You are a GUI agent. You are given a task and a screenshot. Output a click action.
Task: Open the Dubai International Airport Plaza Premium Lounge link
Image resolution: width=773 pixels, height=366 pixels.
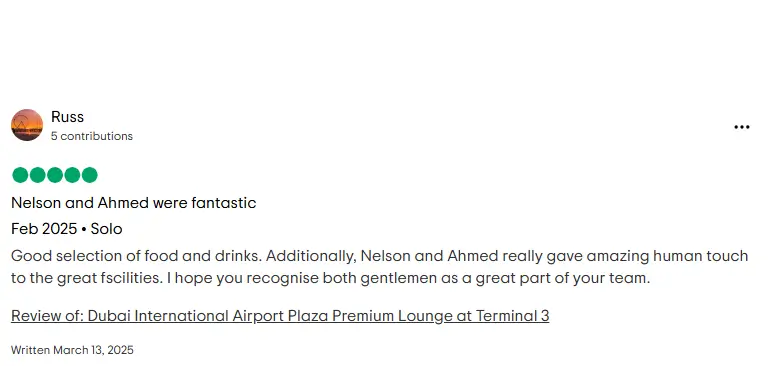[280, 316]
